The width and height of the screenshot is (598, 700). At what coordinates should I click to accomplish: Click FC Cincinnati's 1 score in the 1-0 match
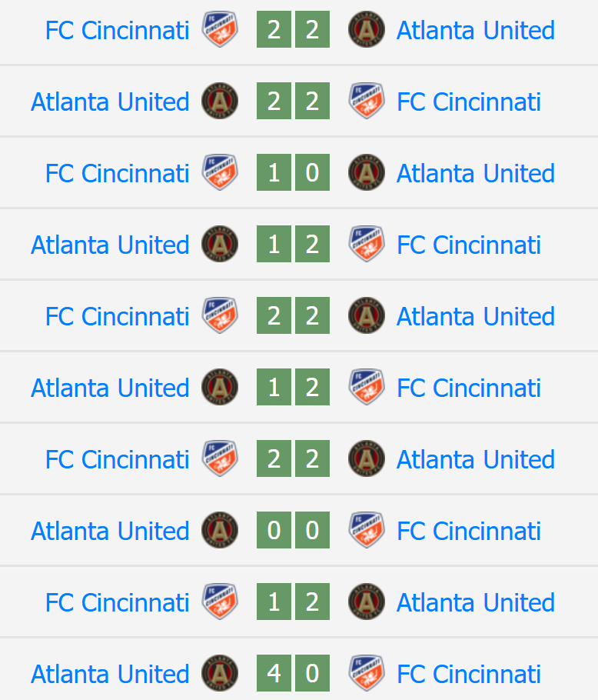tap(274, 173)
